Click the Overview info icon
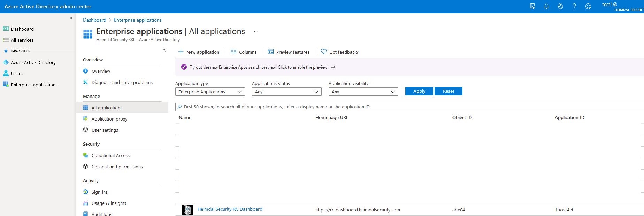This screenshot has width=644, height=216. (86, 71)
